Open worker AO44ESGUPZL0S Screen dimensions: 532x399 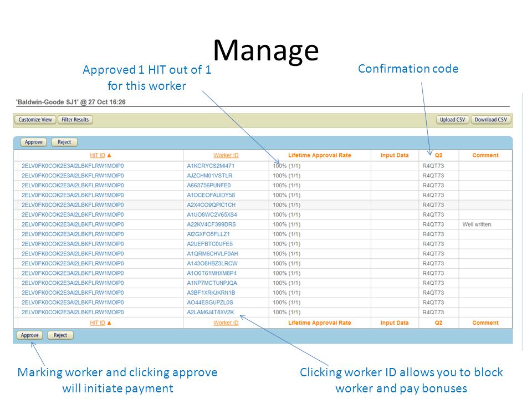pyautogui.click(x=210, y=303)
